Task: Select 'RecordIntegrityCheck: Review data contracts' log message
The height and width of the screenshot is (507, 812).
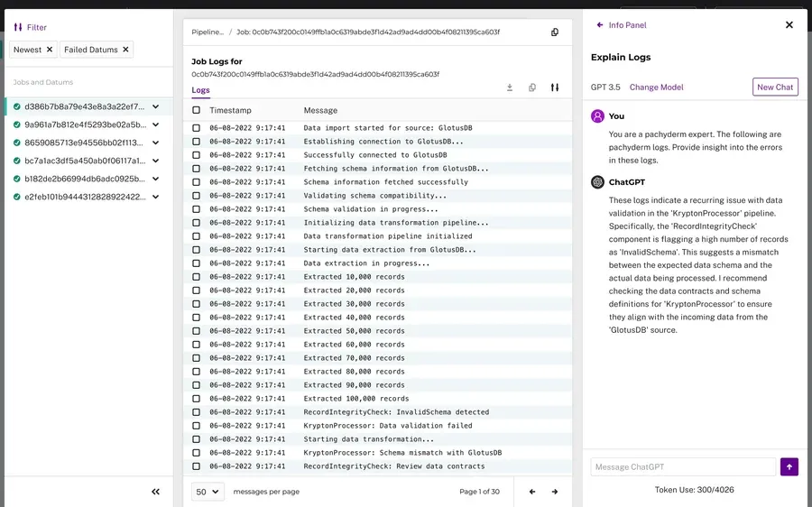Action: click(394, 466)
